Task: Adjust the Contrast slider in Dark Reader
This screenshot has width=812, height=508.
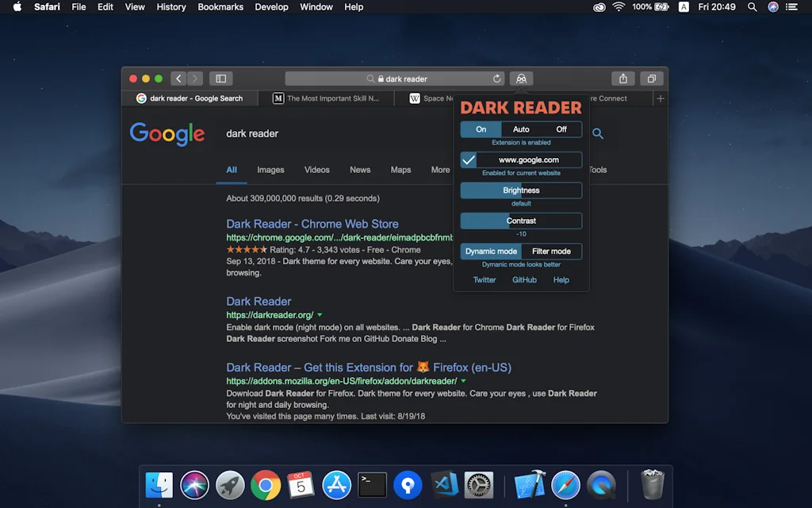Action: point(521,220)
